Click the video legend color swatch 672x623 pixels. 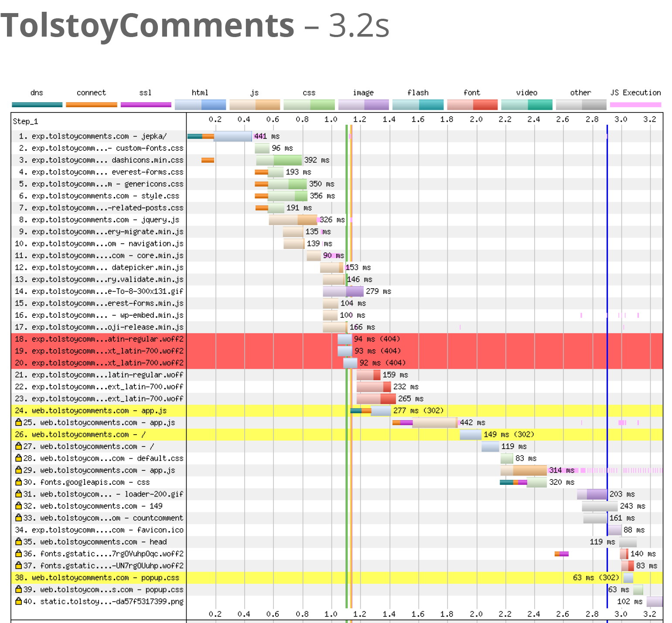click(x=527, y=105)
